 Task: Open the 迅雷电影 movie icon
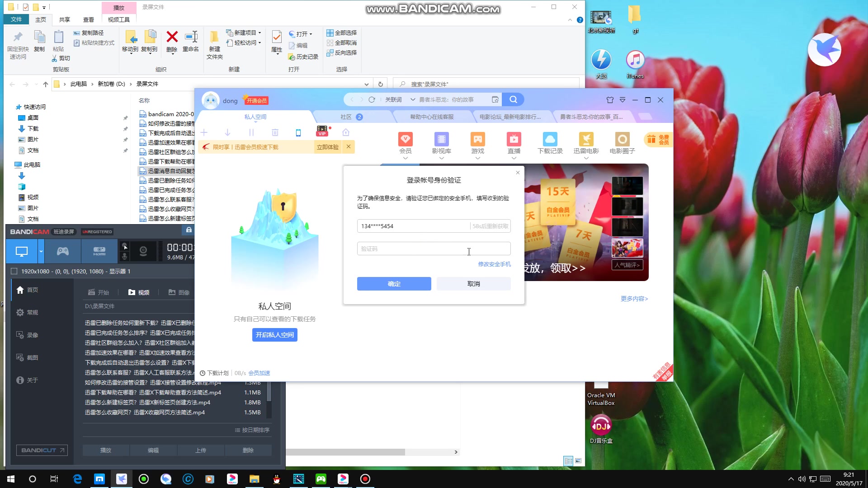[x=586, y=139]
